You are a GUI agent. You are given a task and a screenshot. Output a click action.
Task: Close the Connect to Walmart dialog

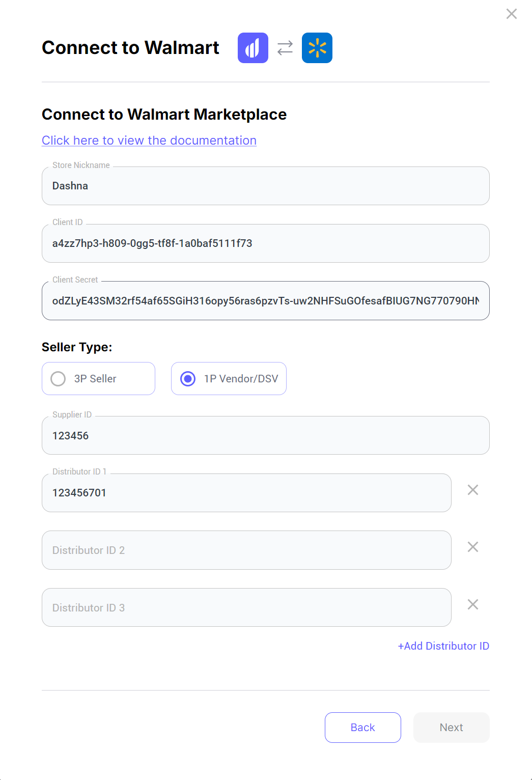coord(512,14)
